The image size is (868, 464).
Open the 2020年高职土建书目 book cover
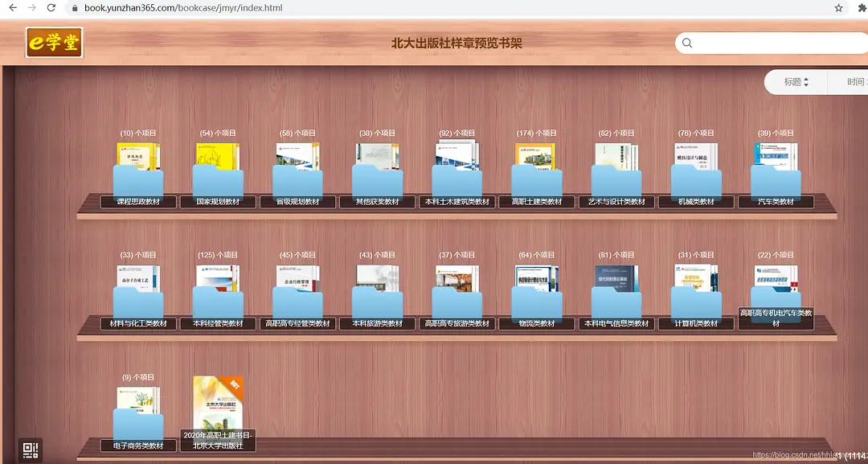click(x=217, y=404)
